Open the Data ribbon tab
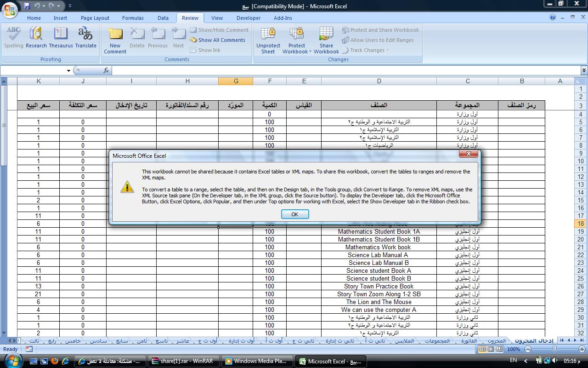The width and height of the screenshot is (588, 368). point(163,18)
